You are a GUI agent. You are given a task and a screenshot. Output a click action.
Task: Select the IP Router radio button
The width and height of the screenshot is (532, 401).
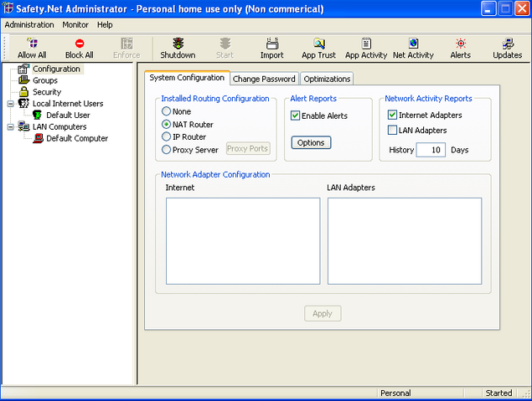(166, 136)
